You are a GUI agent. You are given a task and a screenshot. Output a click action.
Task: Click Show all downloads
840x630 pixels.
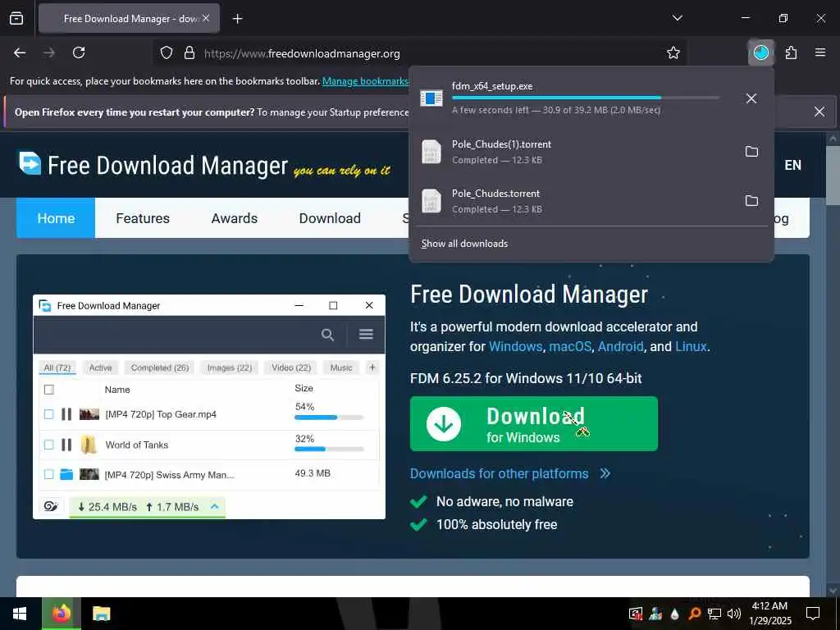pyautogui.click(x=464, y=244)
